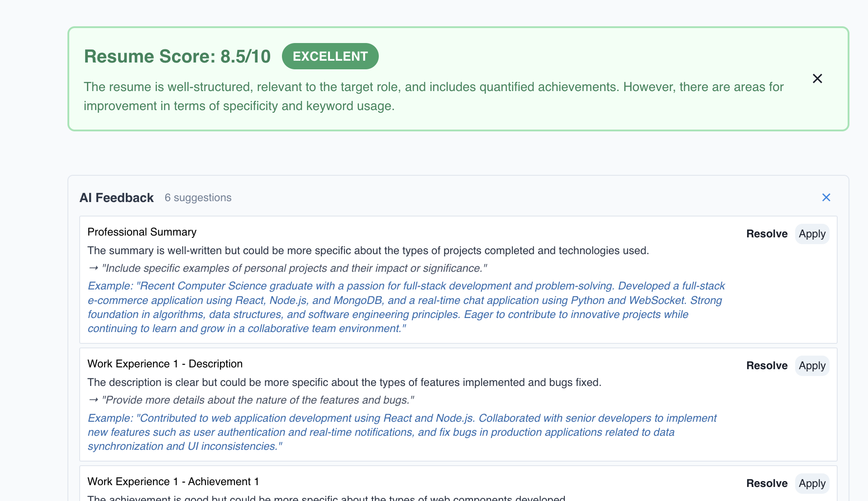868x501 pixels.
Task: Click the Resume Score 8.5/10 heading
Action: pos(177,57)
